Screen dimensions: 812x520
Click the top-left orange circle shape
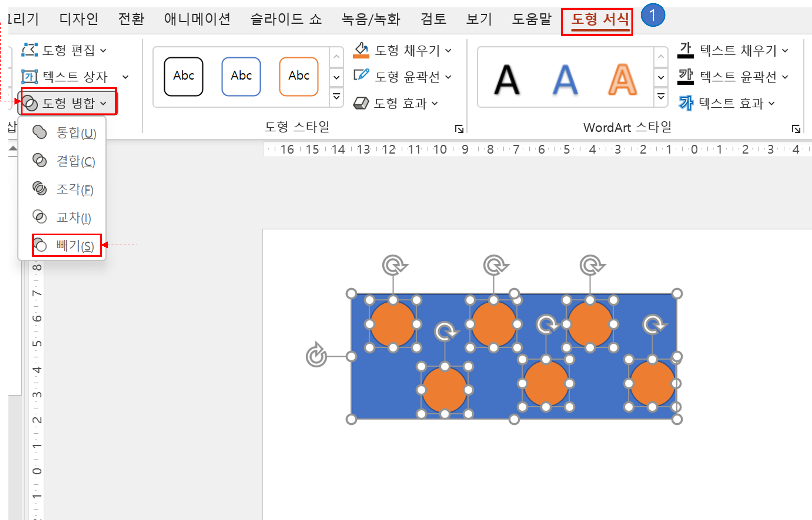click(x=393, y=324)
